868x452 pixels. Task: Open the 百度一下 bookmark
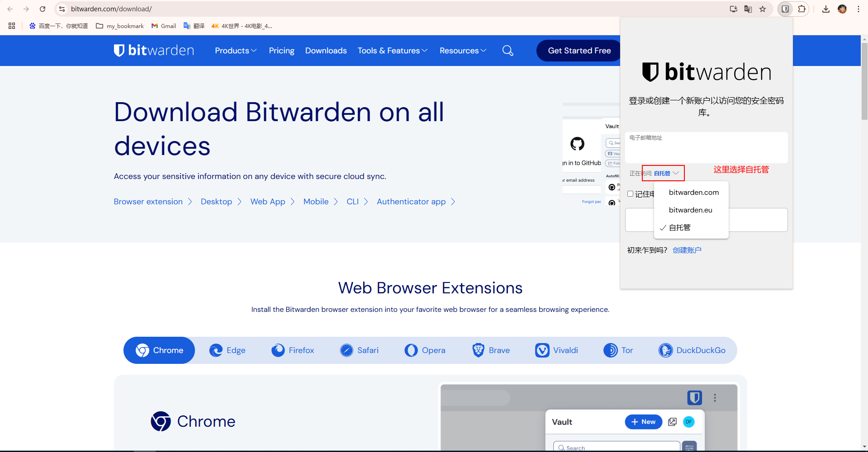point(58,26)
